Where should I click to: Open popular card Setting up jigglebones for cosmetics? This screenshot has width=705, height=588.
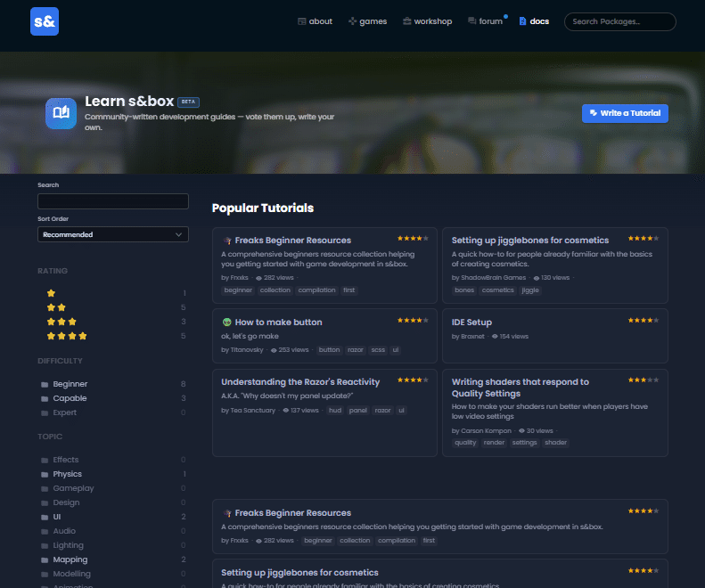[530, 240]
